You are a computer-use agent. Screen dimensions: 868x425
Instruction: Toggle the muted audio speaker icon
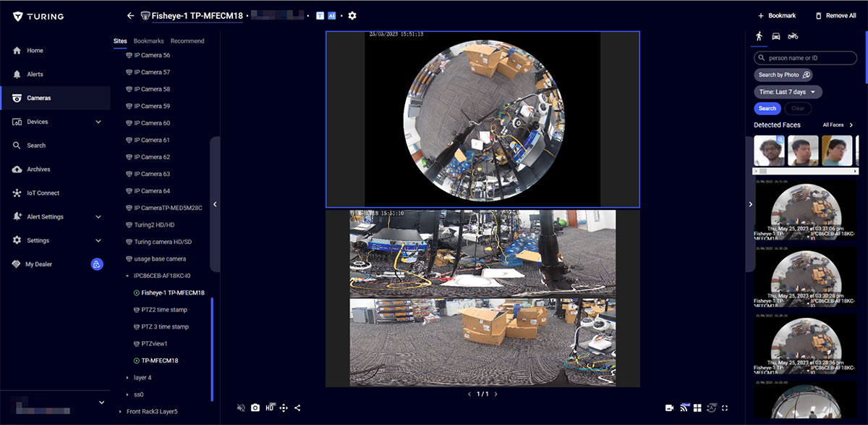(x=241, y=408)
